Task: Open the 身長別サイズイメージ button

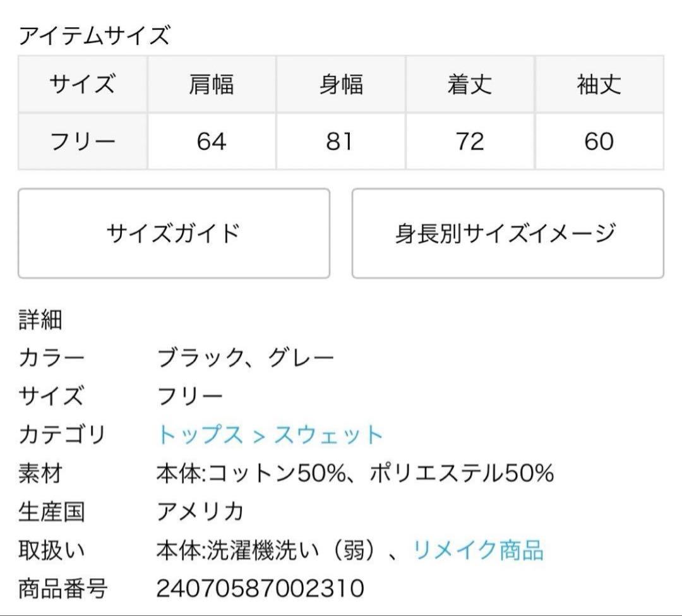Action: 507,233
